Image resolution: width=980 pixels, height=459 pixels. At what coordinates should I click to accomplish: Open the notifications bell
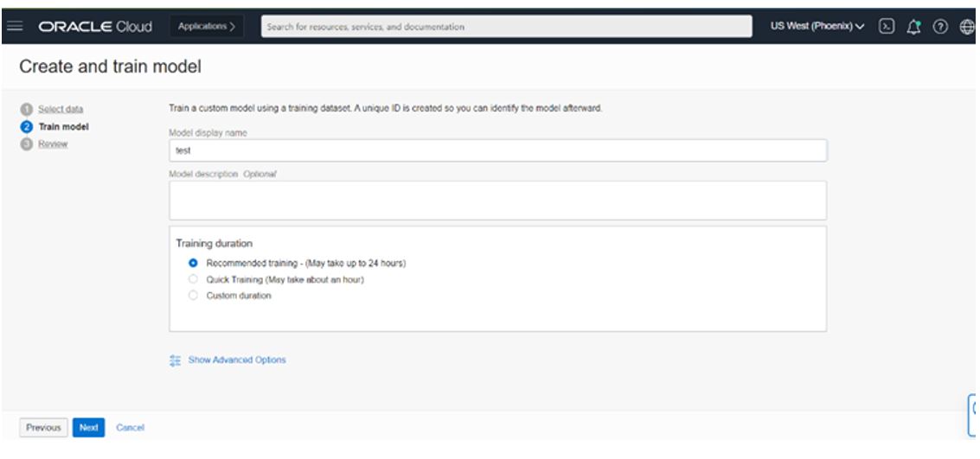click(x=913, y=26)
